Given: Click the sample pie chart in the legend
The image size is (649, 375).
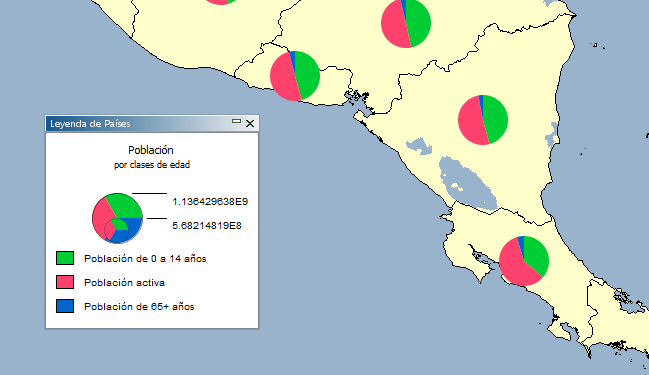Looking at the screenshot, I should tap(118, 218).
